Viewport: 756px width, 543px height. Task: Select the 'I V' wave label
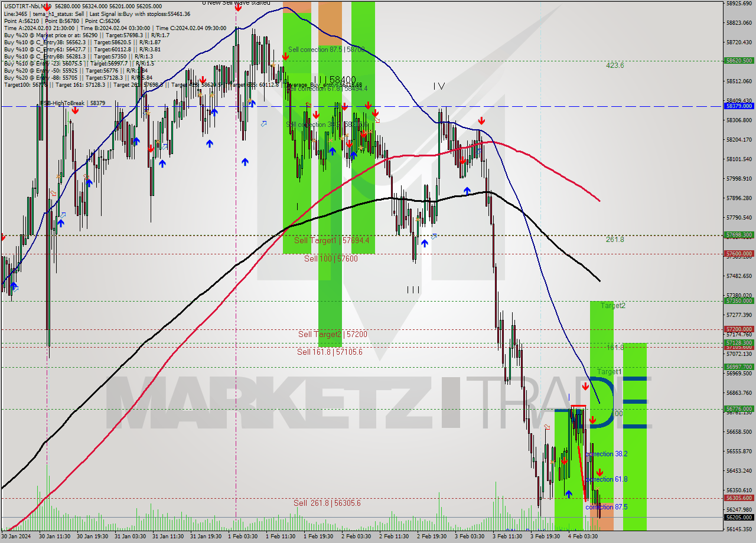(x=438, y=86)
